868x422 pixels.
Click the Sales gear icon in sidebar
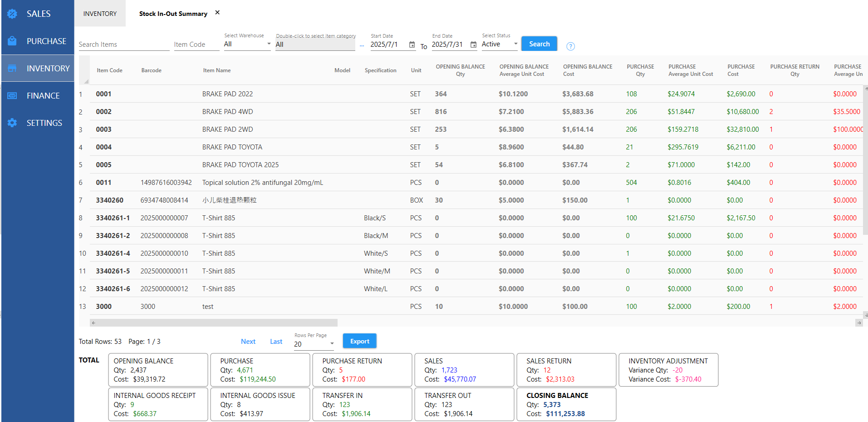pyautogui.click(x=12, y=14)
